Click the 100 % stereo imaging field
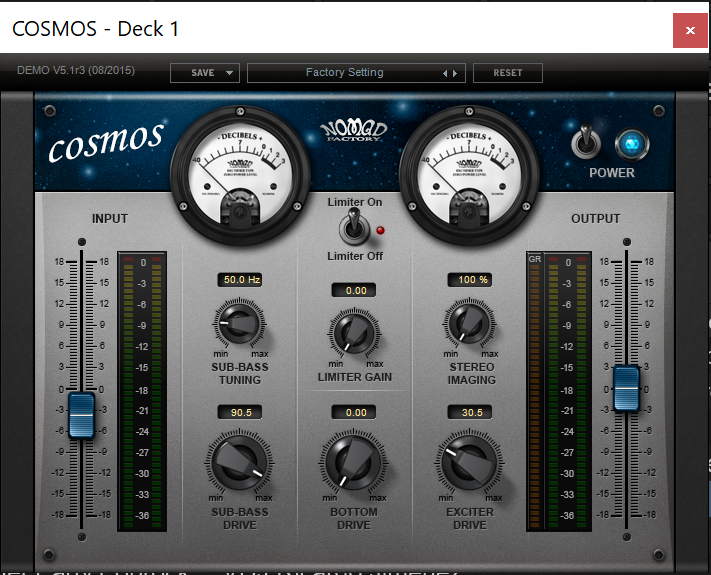 470,280
